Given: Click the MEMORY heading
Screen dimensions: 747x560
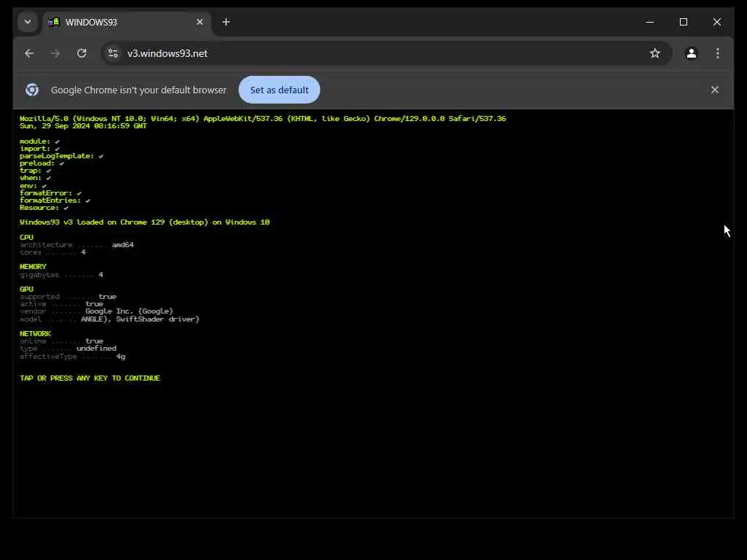Looking at the screenshot, I should click(33, 267).
